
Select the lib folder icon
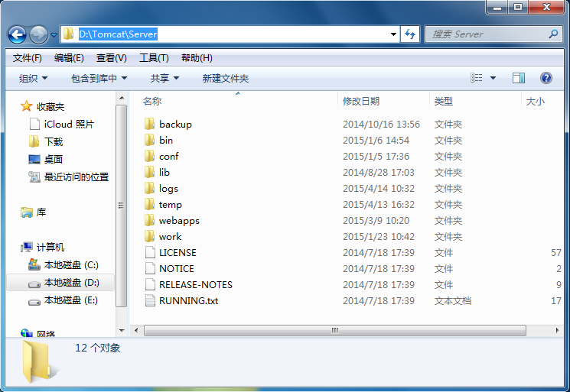coord(149,172)
